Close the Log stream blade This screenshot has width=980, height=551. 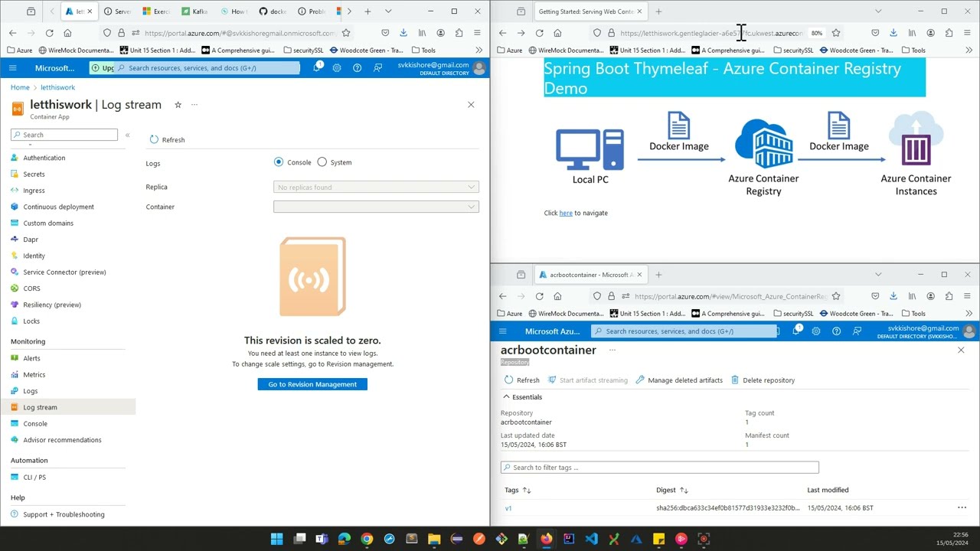pos(471,105)
